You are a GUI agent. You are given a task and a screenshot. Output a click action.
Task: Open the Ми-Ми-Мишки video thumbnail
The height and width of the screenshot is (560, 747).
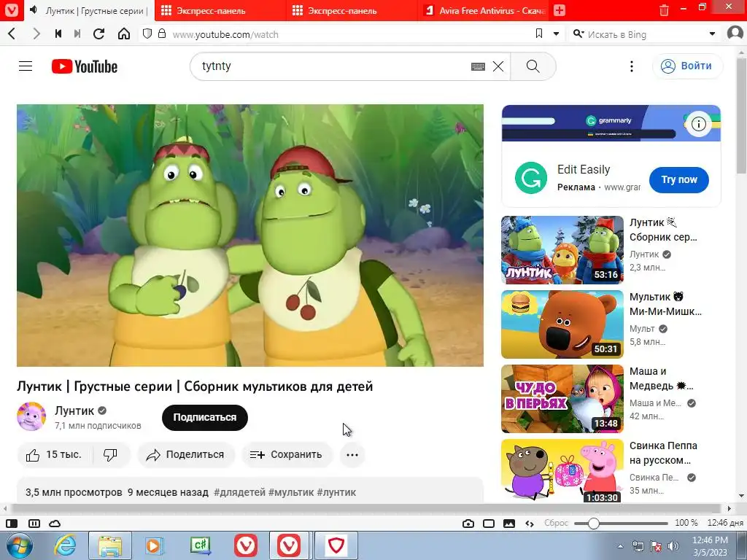coord(562,324)
